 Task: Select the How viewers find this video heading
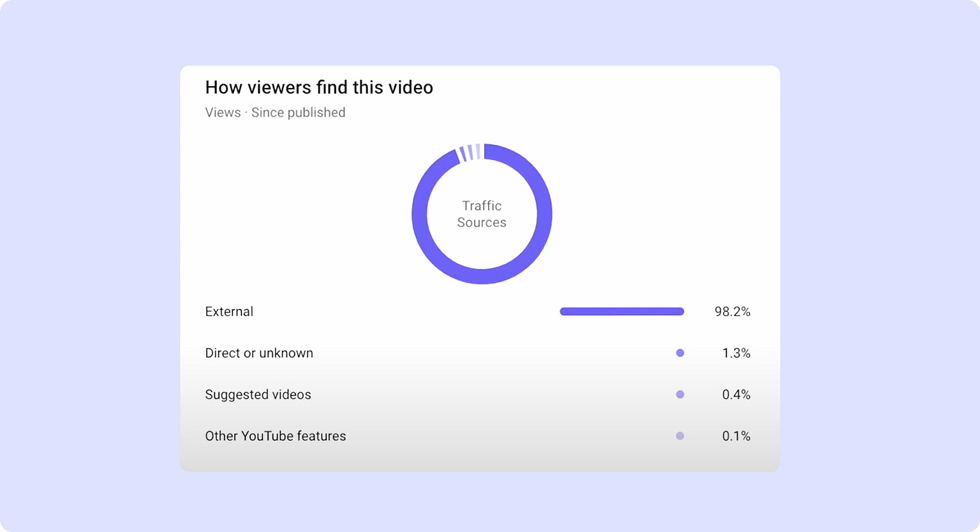[319, 87]
